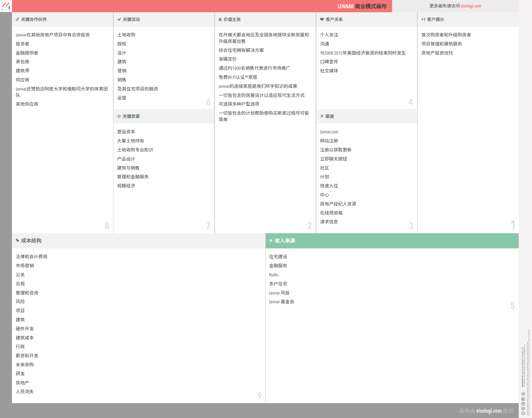Image resolution: width=532 pixels, height=418 pixels.
Task: Click the airplane icon beside 渠道
Action: (x=322, y=116)
